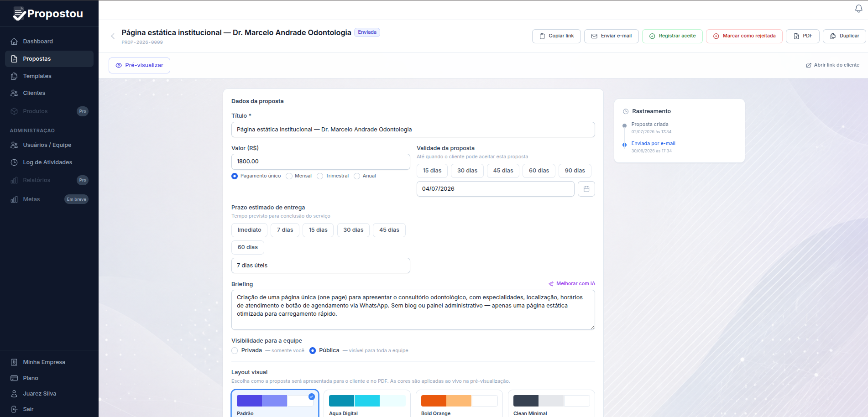Click the validity date field 04/07/2026
Viewport: 868px width, 417px height.
coord(495,189)
